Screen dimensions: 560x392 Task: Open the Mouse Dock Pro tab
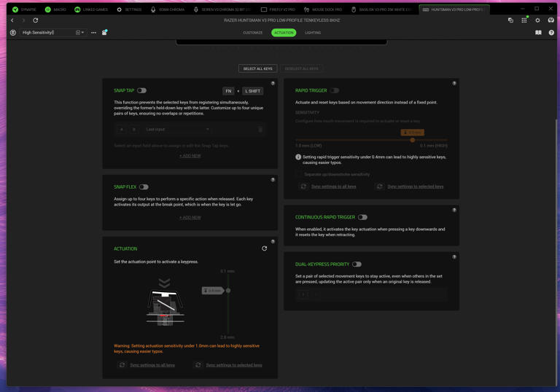(323, 9)
